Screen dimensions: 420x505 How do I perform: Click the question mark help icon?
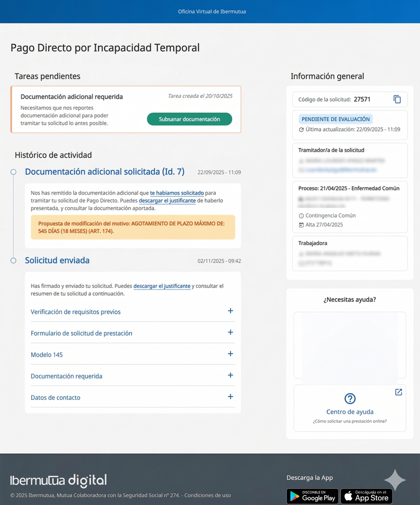coord(350,399)
